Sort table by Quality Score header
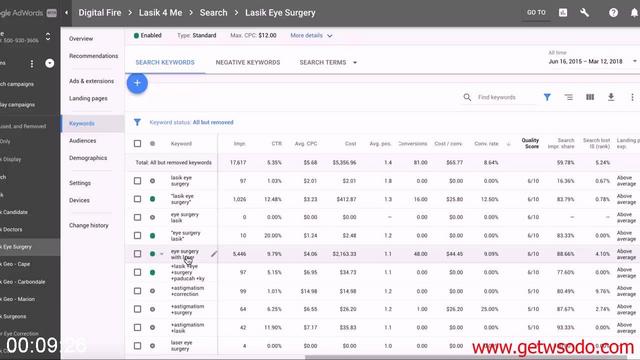 (530, 143)
